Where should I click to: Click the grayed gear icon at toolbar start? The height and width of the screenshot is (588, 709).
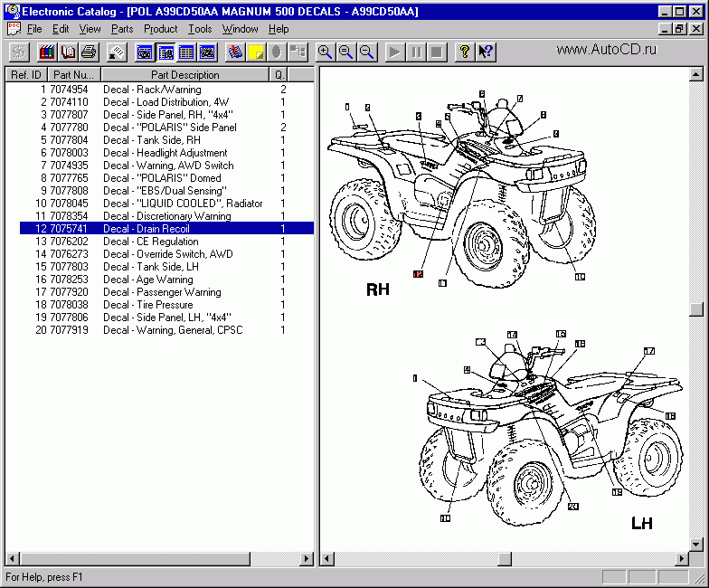[19, 52]
